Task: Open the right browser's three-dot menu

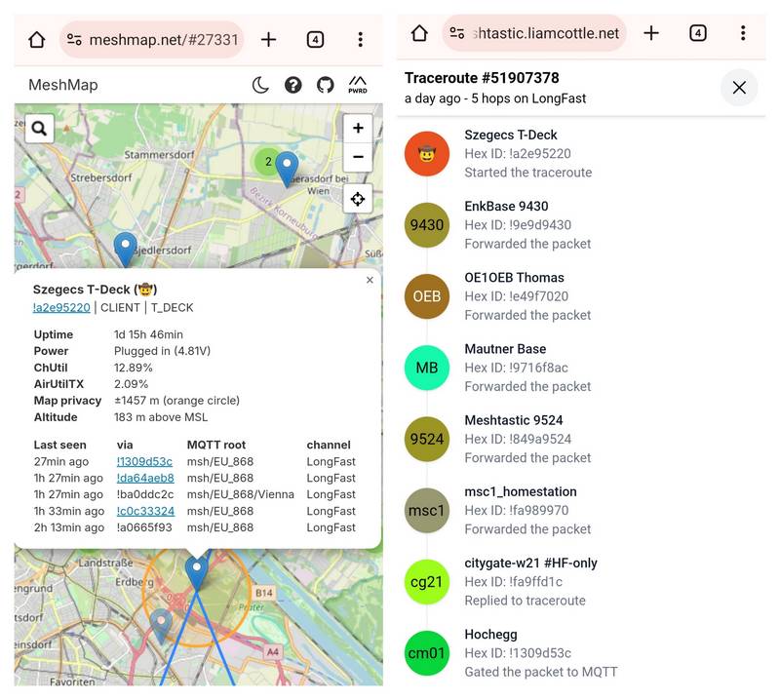Action: pos(743,33)
